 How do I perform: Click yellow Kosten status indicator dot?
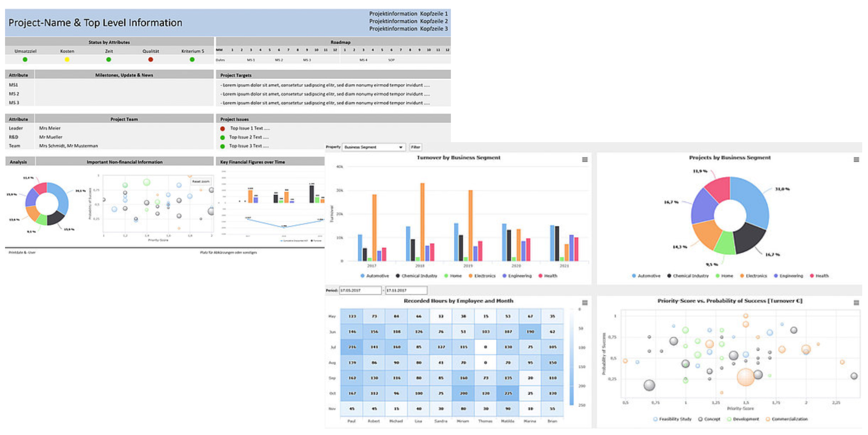67,60
